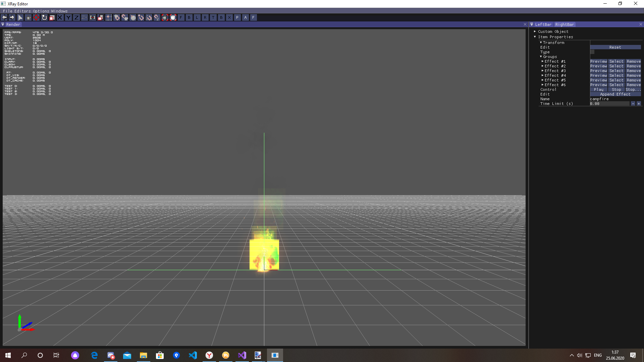Click the undo left-arrow toolbar icon
644x362 pixels.
pos(5,17)
